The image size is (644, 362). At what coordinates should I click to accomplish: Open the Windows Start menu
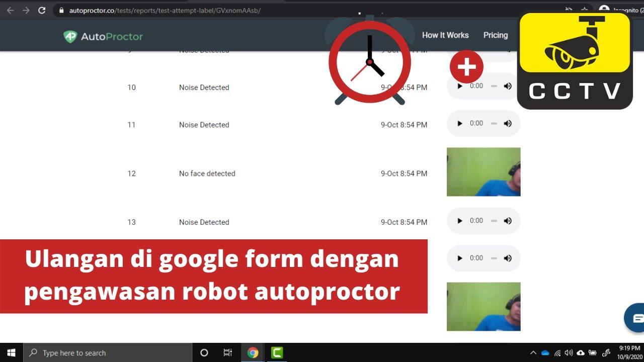(11, 353)
